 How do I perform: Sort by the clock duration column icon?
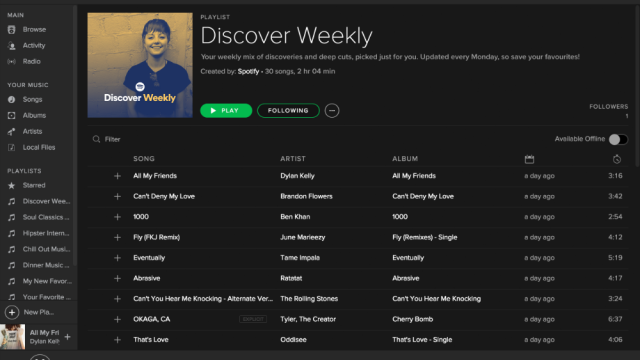617,159
